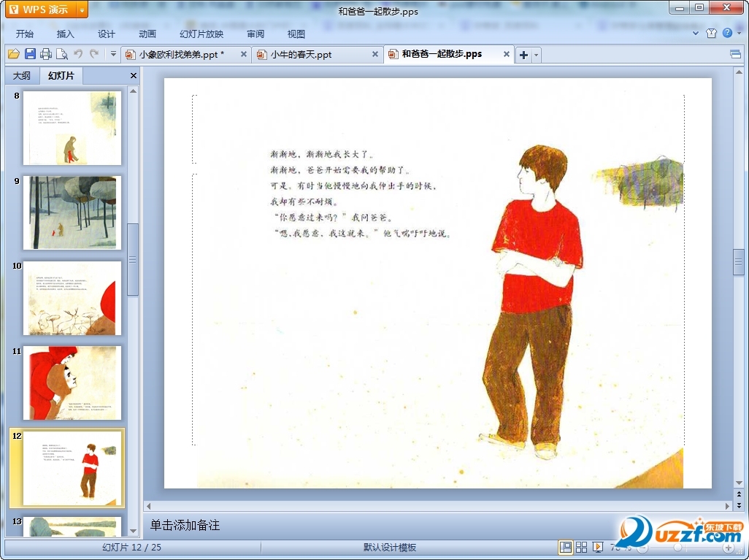The image size is (749, 560).
Task: Open the dropdown beside the new tab button
Action: pyautogui.click(x=536, y=55)
